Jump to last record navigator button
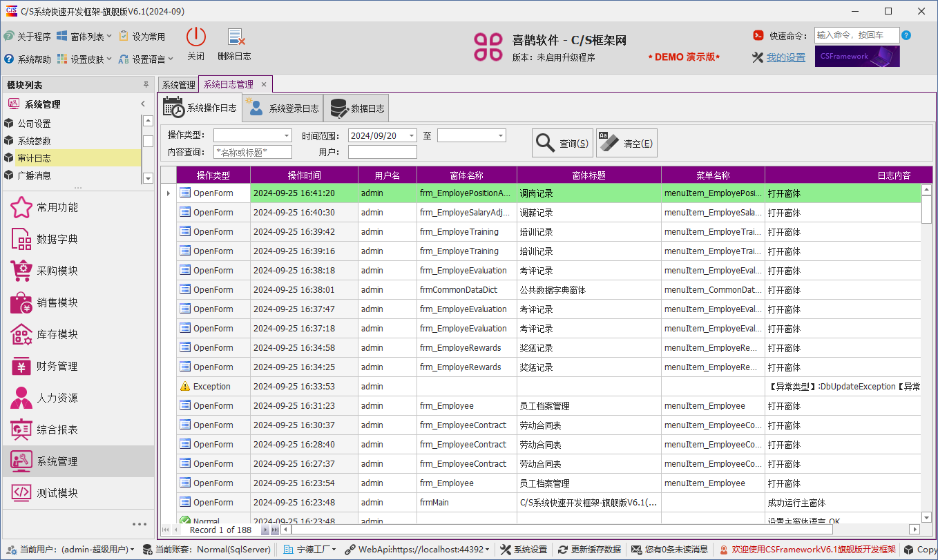 [275, 530]
